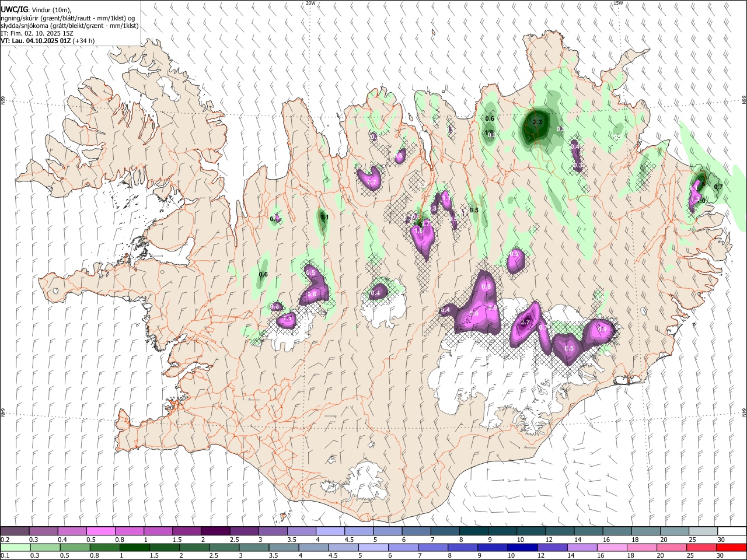Click the dull purple swatch labeled 0.2 in upper legend row
This screenshot has height=560, width=747.
pos(15,531)
